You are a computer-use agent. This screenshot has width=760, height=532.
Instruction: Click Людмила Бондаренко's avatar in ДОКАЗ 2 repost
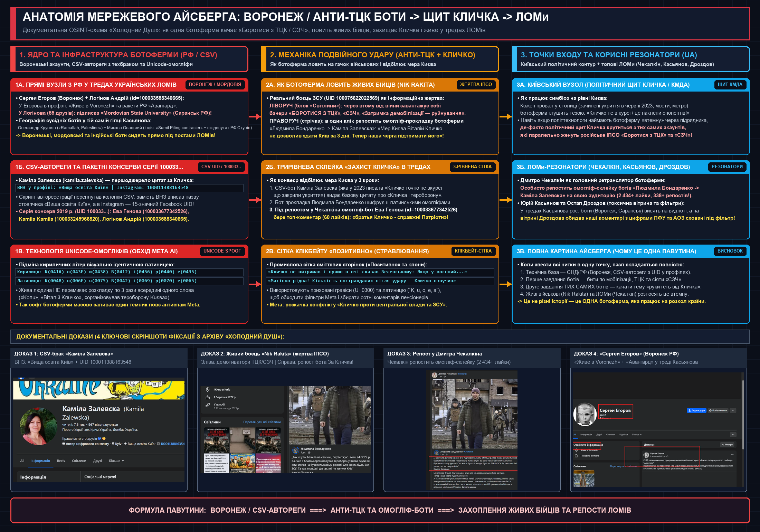296,450
